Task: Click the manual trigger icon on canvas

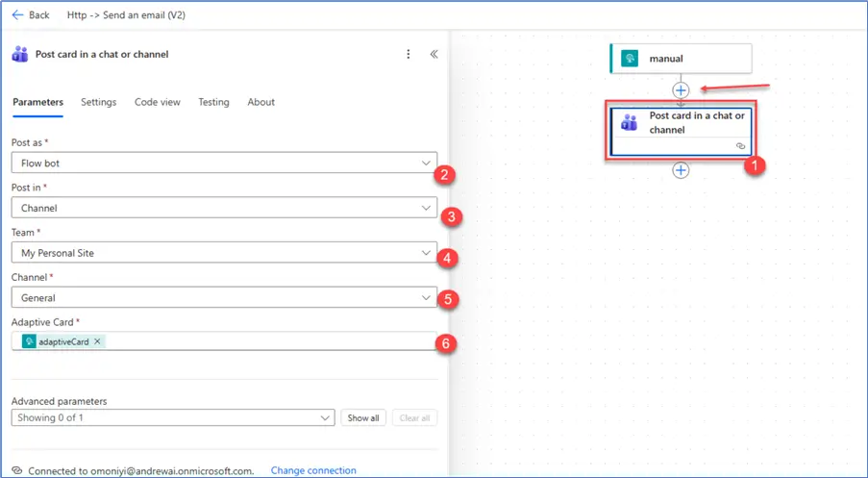Action: [x=630, y=58]
